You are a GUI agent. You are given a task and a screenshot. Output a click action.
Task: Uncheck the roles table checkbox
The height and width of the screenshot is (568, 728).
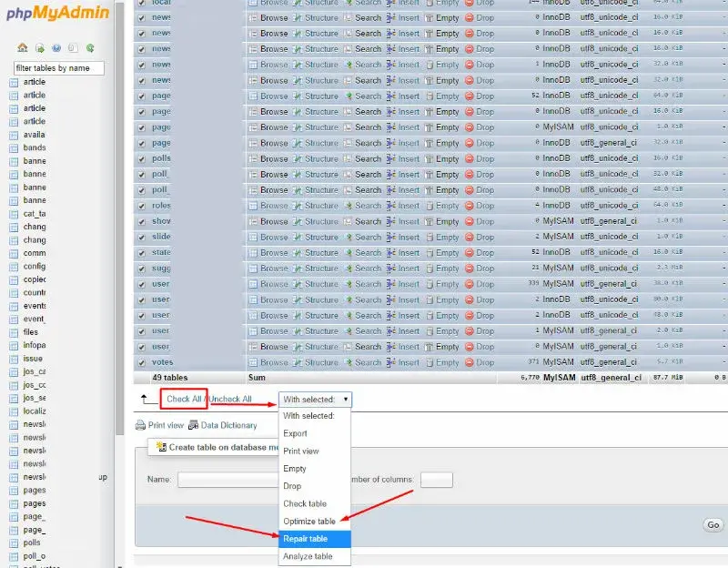tap(142, 206)
